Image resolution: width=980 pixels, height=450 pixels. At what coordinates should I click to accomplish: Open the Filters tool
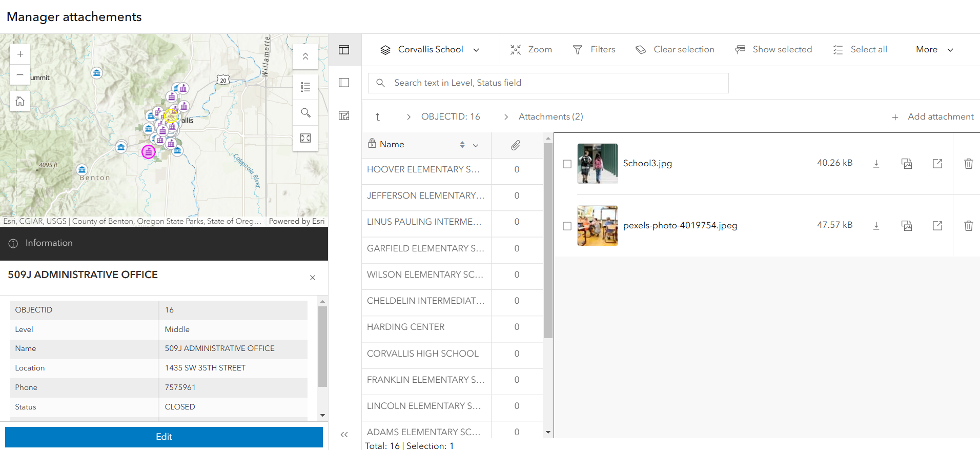coord(594,50)
